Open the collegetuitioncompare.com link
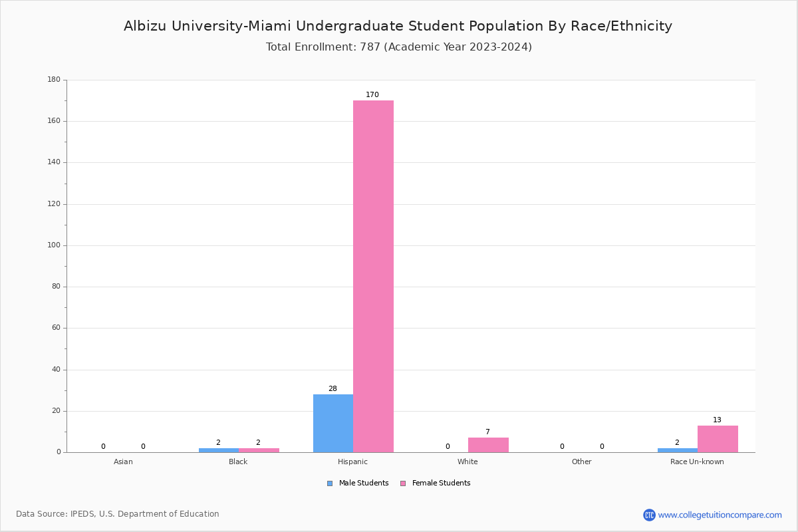Viewport: 798px width, 532px height. coord(720,515)
